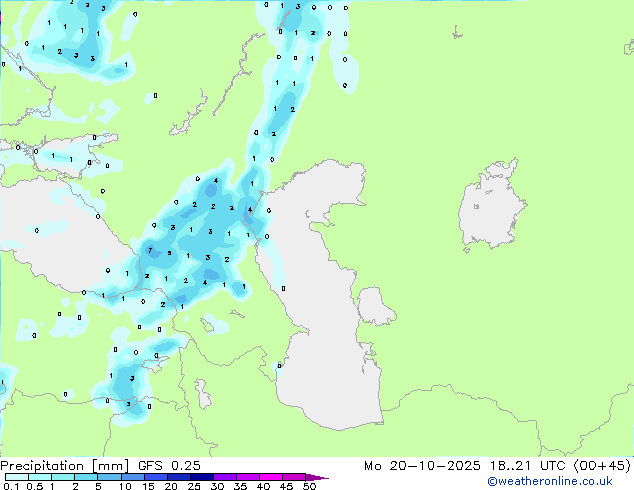Screen dimensions: 634x490
Task: Click the 'Precipitation [mm]' title text
Action: click(64, 466)
